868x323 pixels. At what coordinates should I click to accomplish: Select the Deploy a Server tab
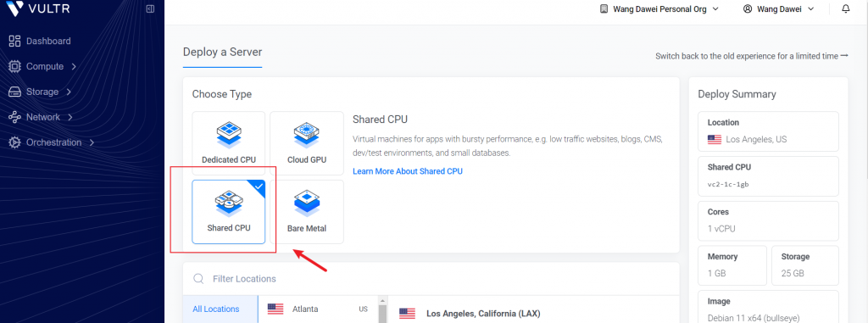click(x=223, y=52)
